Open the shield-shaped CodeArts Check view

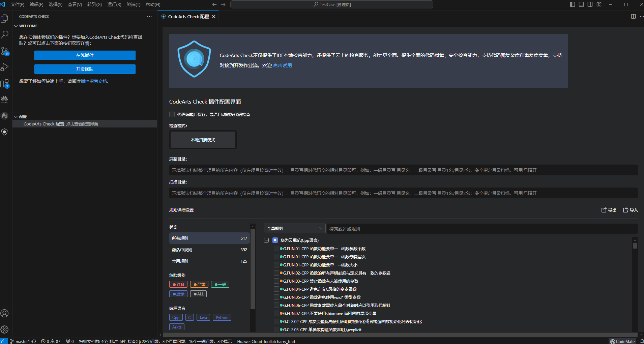[x=5, y=132]
